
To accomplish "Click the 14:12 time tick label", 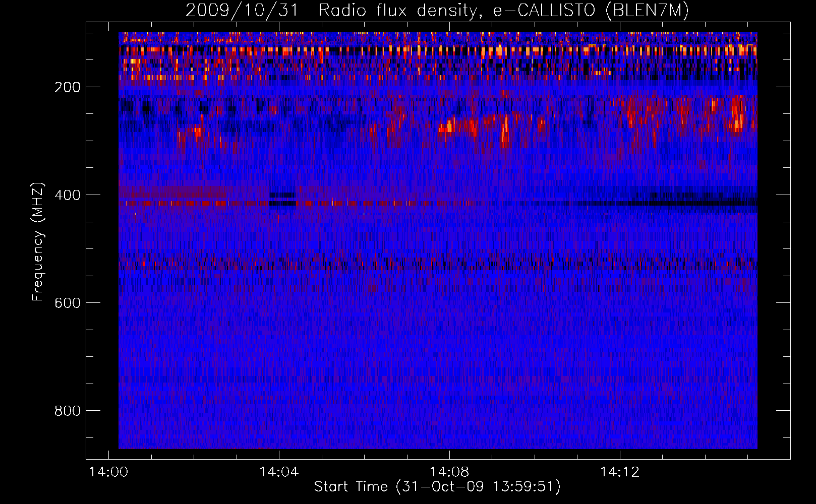I will (620, 472).
